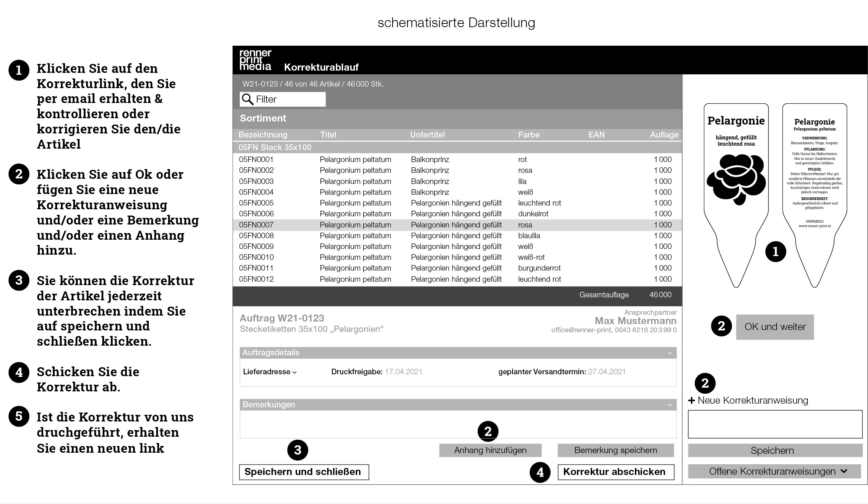
Task: Click the Druckfreigabe date 17.04.2021
Action: (403, 372)
